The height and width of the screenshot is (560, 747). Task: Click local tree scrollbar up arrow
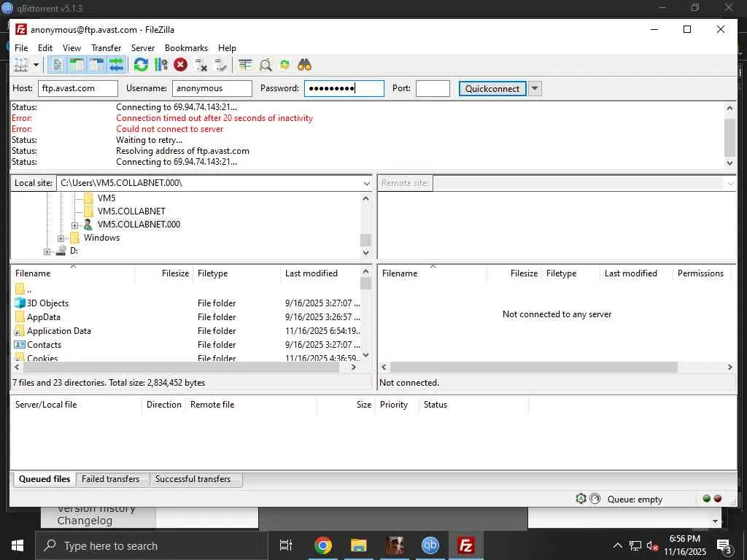tap(366, 198)
